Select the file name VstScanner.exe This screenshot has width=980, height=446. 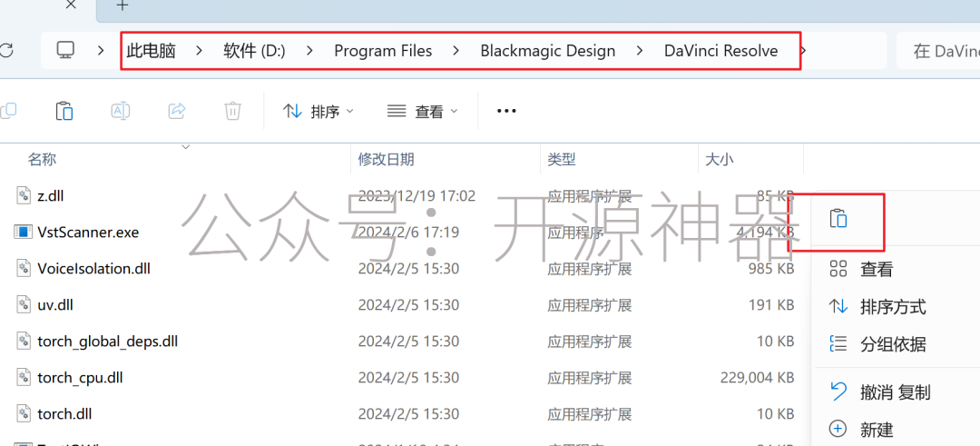pos(88,233)
